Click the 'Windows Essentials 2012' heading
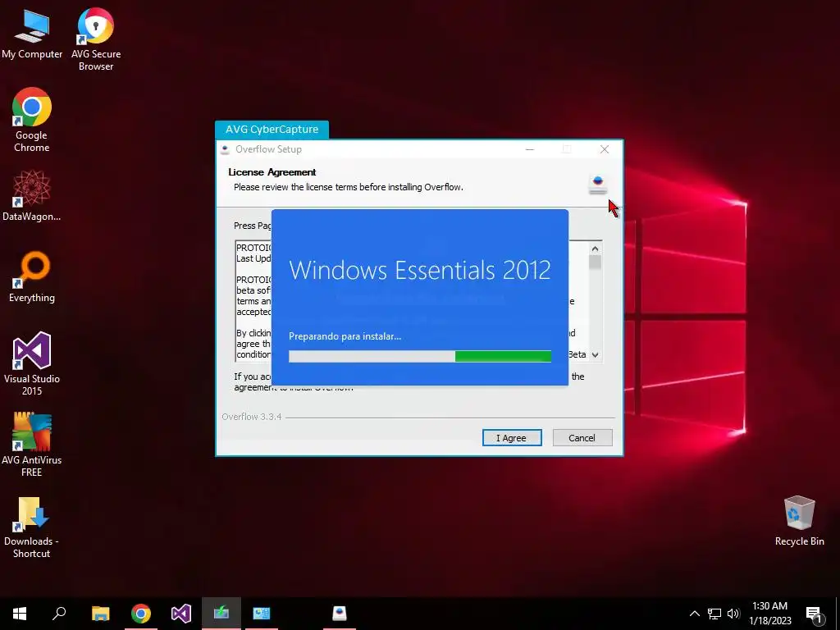This screenshot has height=630, width=840. pyautogui.click(x=420, y=270)
